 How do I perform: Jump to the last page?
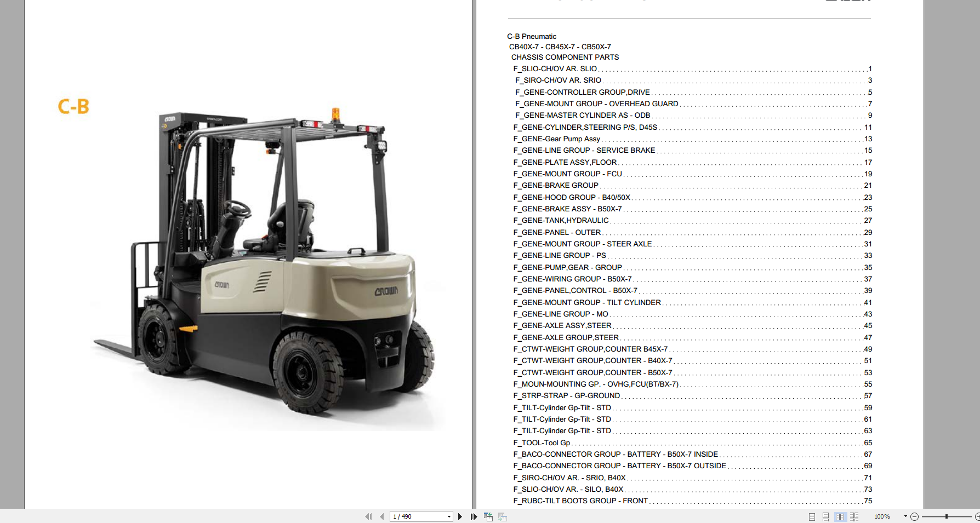point(474,516)
